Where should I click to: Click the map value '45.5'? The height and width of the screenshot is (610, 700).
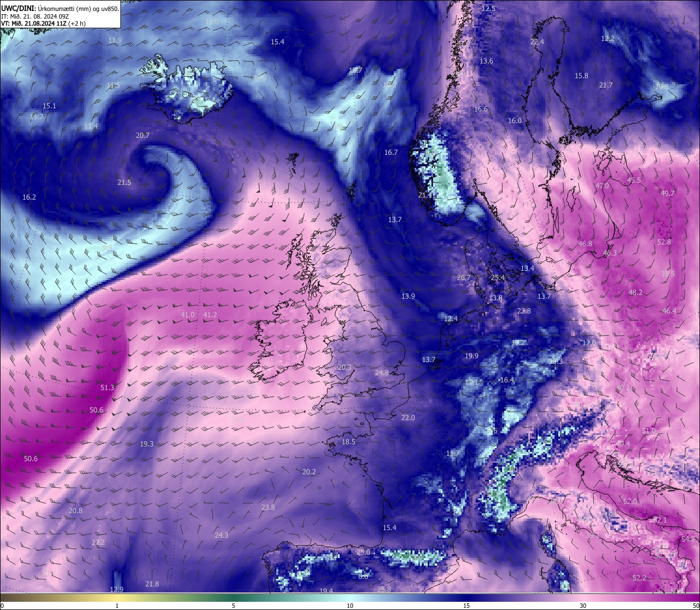(634, 181)
